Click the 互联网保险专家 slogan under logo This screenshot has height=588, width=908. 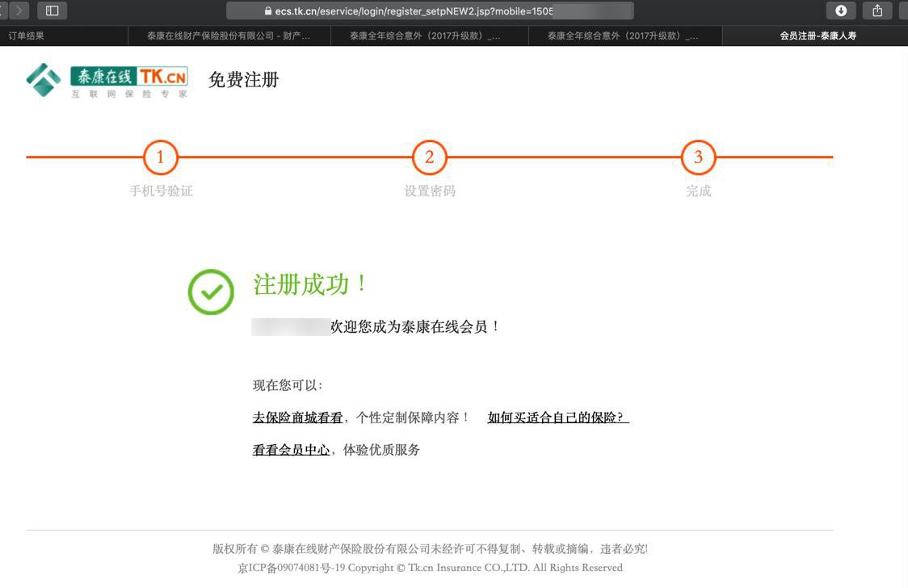[x=129, y=94]
